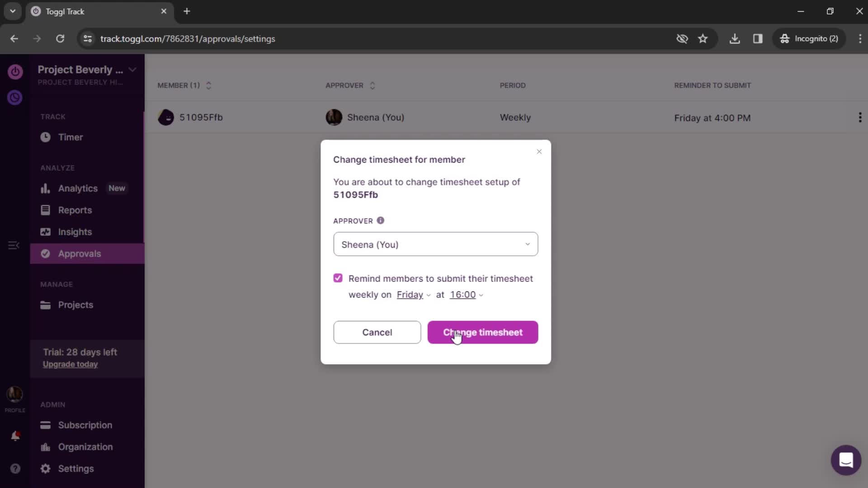Navigate to Reports section
The image size is (868, 488).
[x=75, y=210]
